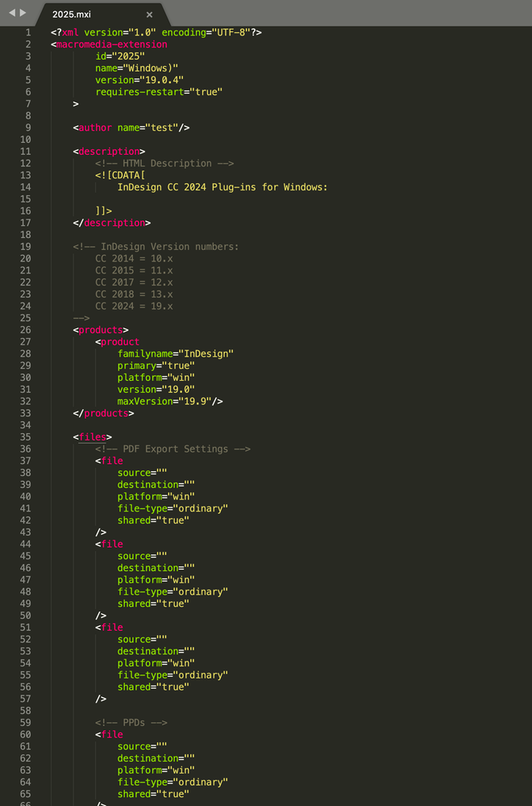Click the InDesign Version numbers comment line

pyautogui.click(x=156, y=246)
